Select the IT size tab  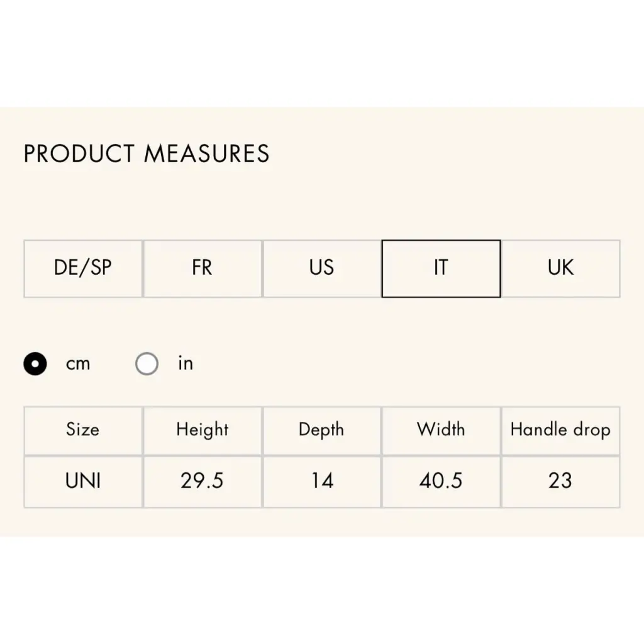pyautogui.click(x=441, y=269)
